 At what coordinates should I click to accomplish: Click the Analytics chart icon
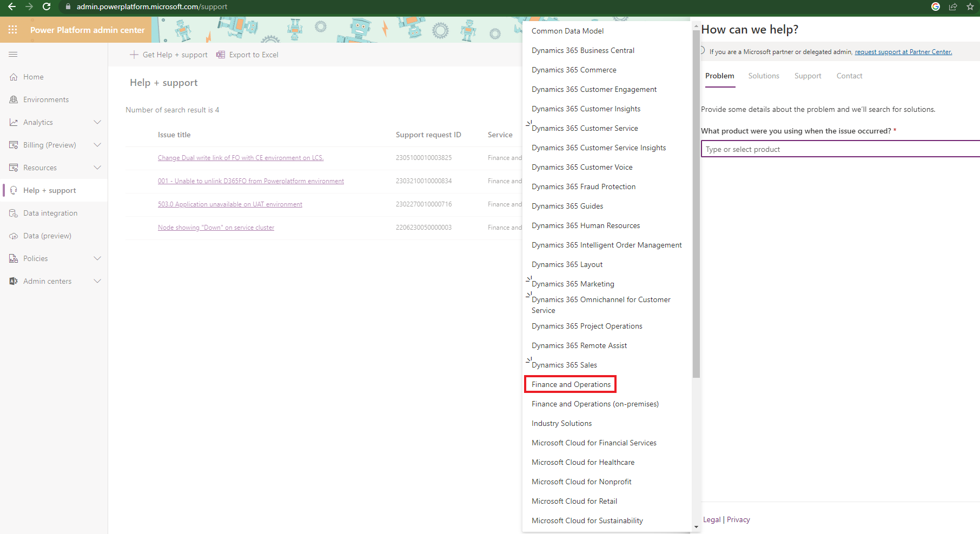14,122
